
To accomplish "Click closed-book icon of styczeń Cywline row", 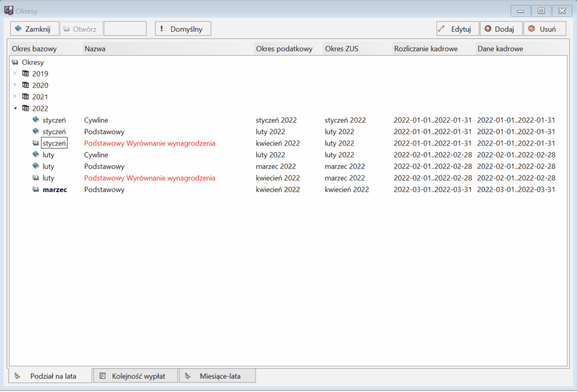I will (x=36, y=120).
